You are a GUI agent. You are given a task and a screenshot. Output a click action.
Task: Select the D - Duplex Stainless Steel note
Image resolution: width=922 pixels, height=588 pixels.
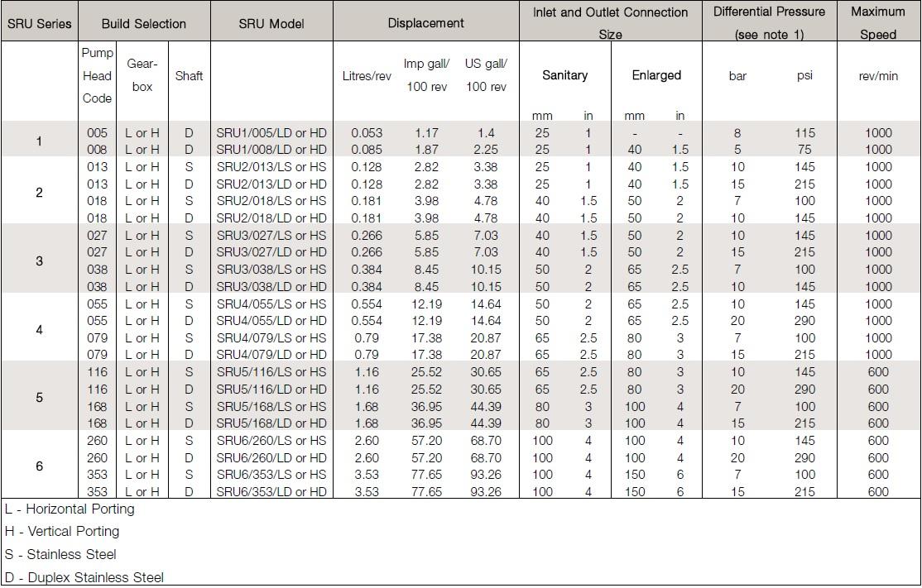coord(84,577)
